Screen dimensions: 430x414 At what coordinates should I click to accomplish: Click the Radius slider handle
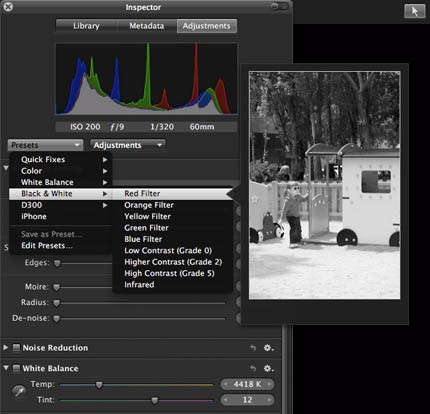[x=57, y=303]
